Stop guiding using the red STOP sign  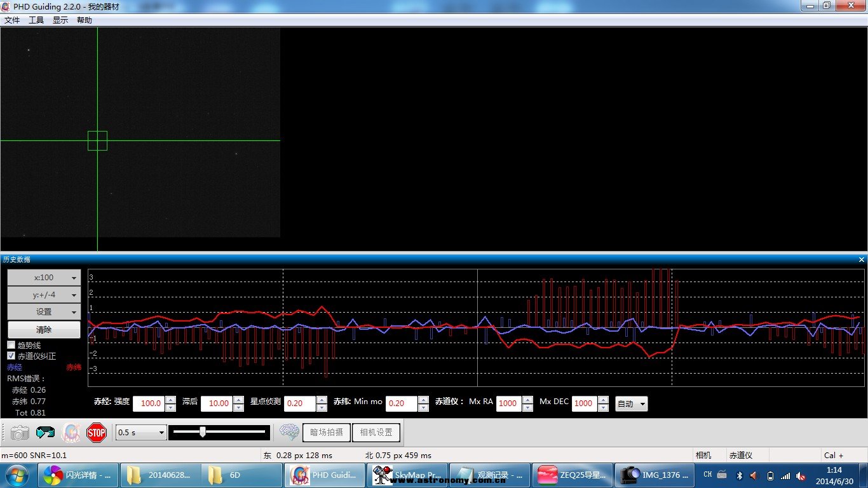pos(97,433)
